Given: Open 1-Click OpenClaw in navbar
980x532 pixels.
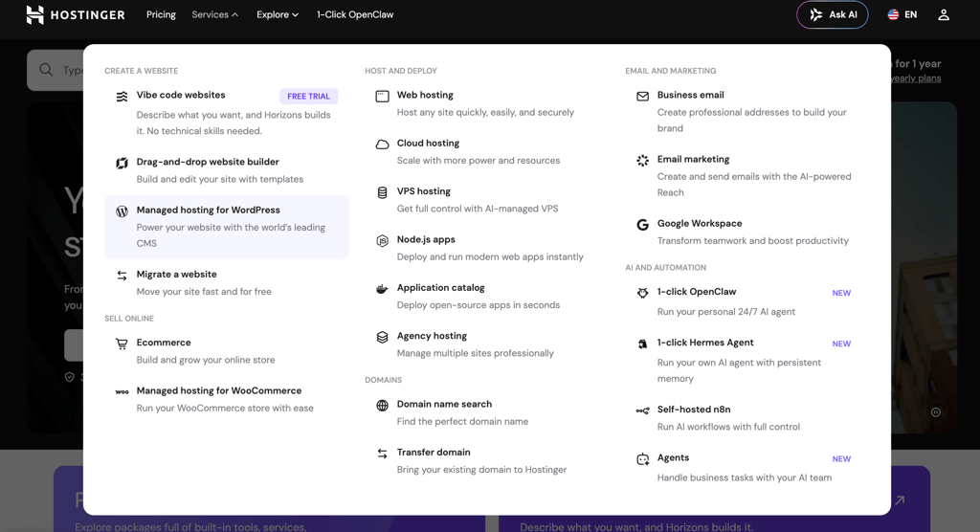Looking at the screenshot, I should click(355, 14).
